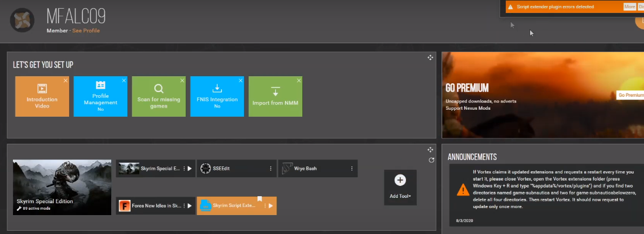Click the GO PREMIUM banner heading
Screen dimensions: 644x234
tap(467, 88)
